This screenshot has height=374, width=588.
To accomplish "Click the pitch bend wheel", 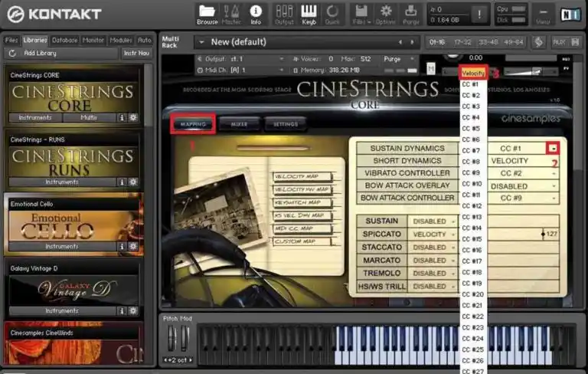I will pos(171,338).
